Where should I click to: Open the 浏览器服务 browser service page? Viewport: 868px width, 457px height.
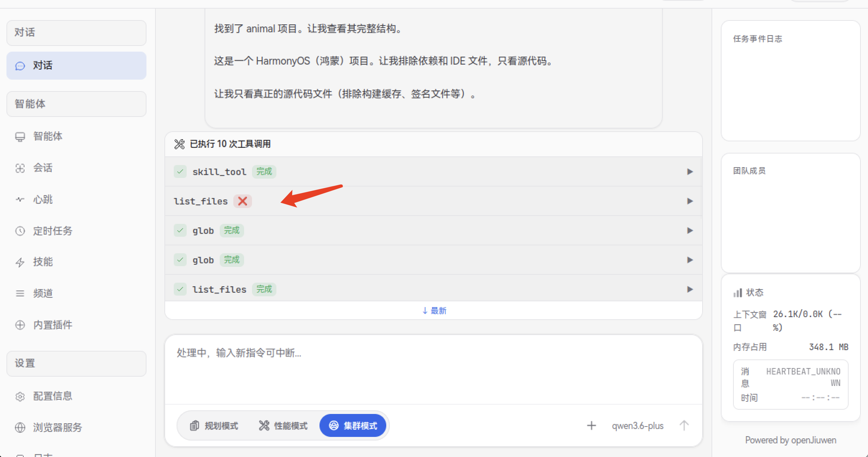[76, 428]
